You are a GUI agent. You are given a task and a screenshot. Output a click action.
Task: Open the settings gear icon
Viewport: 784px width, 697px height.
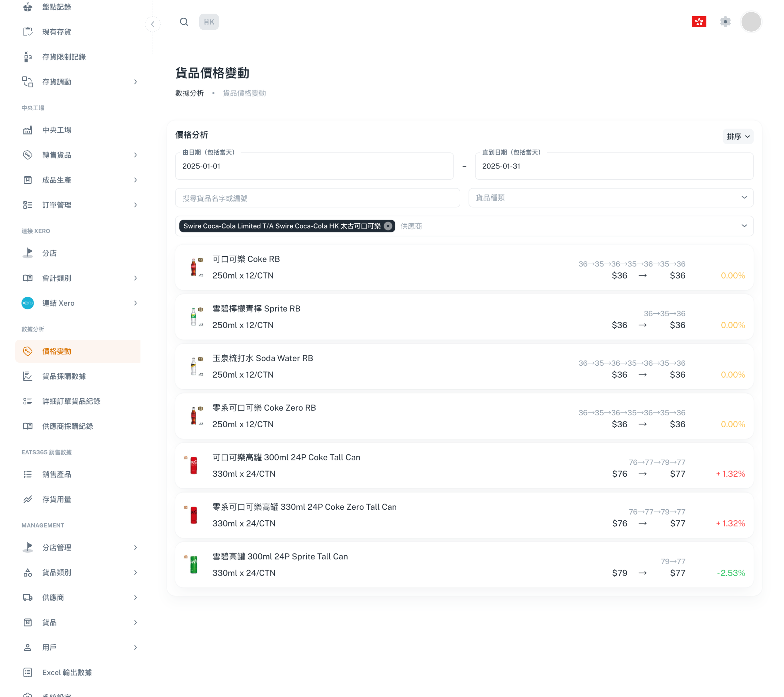click(725, 22)
